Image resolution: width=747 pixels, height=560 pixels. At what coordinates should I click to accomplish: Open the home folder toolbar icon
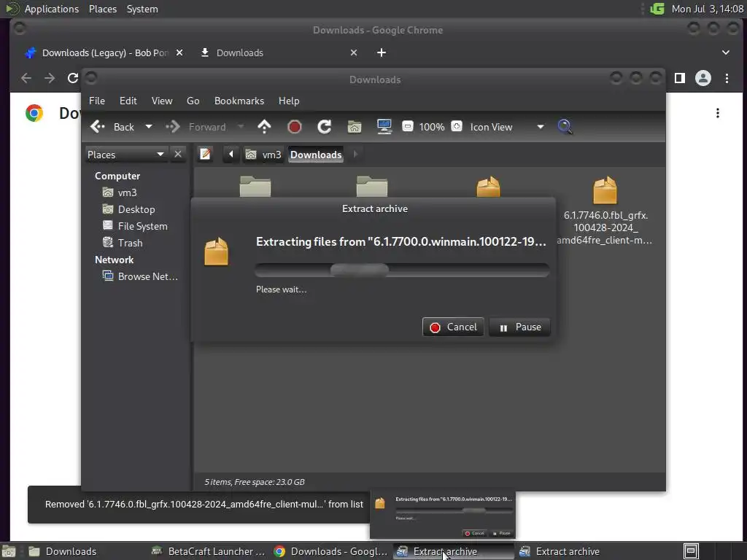click(x=355, y=127)
